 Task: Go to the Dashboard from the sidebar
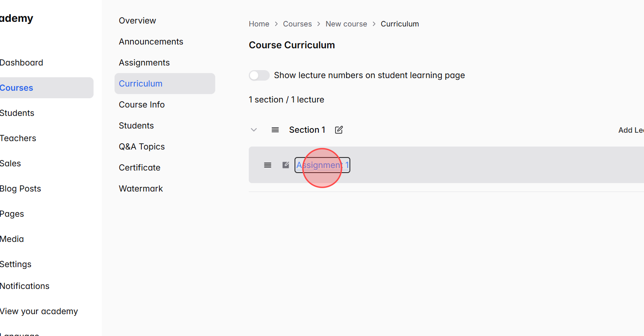coord(21,62)
